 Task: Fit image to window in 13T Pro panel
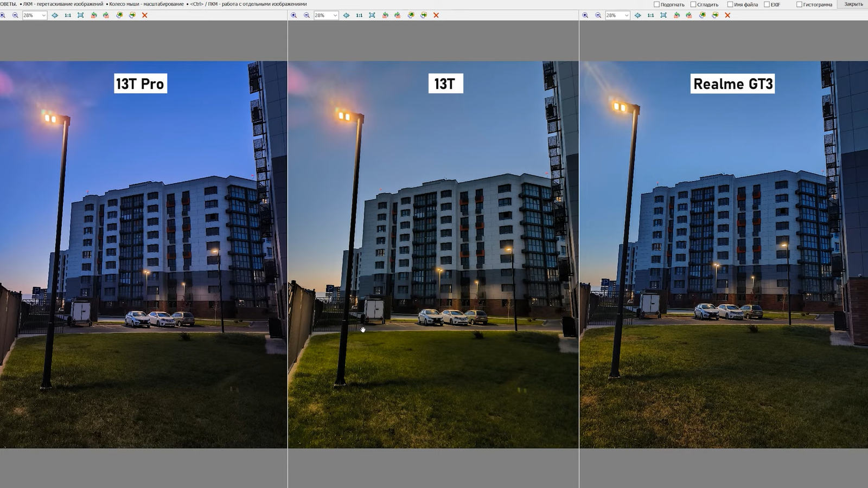80,15
